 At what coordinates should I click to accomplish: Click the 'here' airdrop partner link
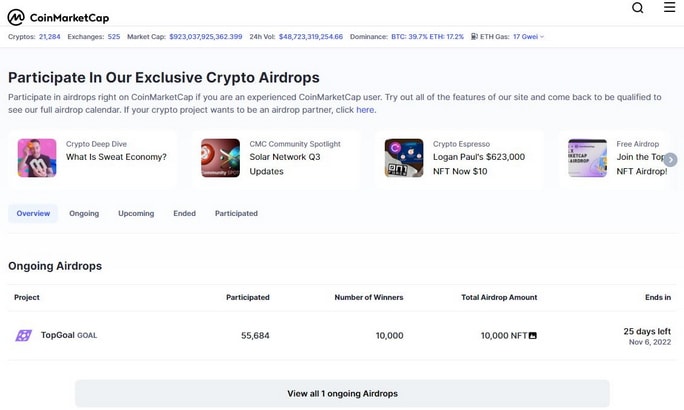(x=365, y=110)
